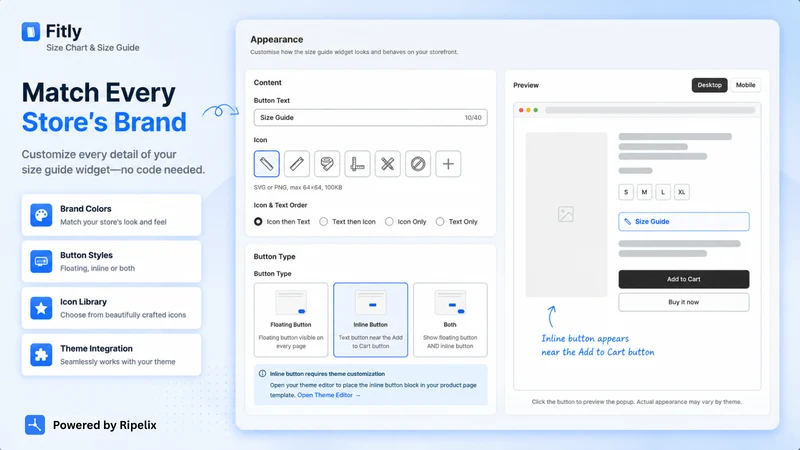Choose Both button type
Viewport: 800px width, 450px height.
click(x=450, y=320)
